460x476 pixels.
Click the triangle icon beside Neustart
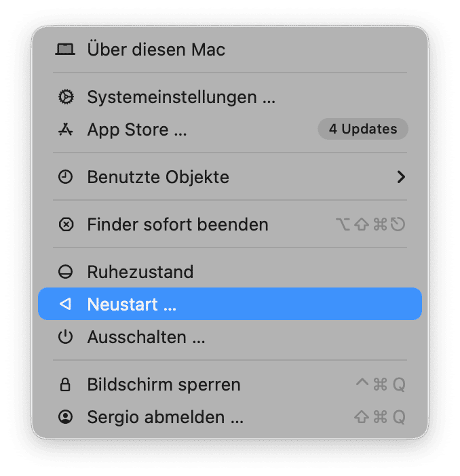click(65, 304)
